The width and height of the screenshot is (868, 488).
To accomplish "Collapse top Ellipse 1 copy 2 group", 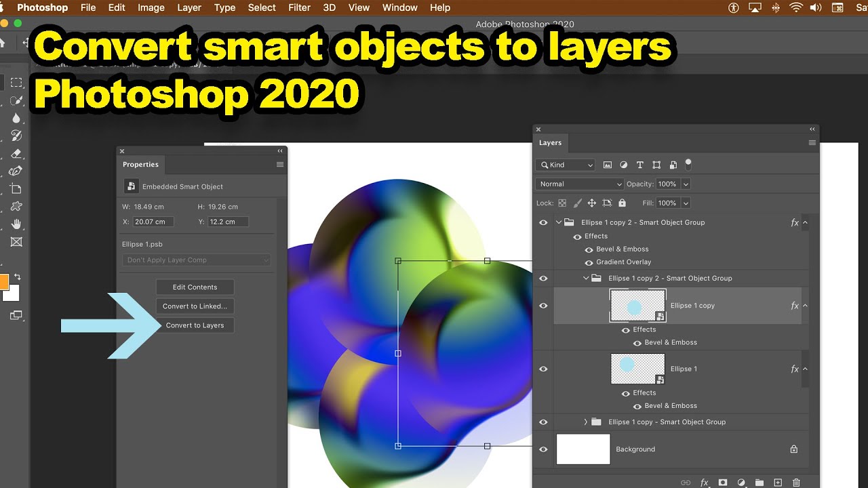I will 559,222.
